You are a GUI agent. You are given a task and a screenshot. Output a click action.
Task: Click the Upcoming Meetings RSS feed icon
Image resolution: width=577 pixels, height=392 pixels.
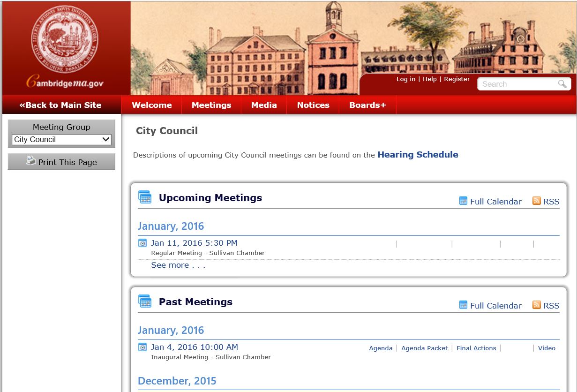tap(537, 201)
